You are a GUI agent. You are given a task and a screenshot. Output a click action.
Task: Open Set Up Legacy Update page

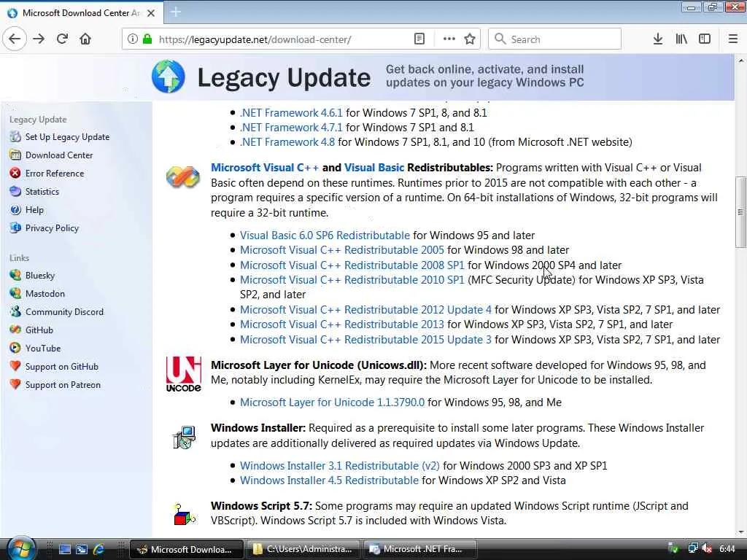pos(67,136)
